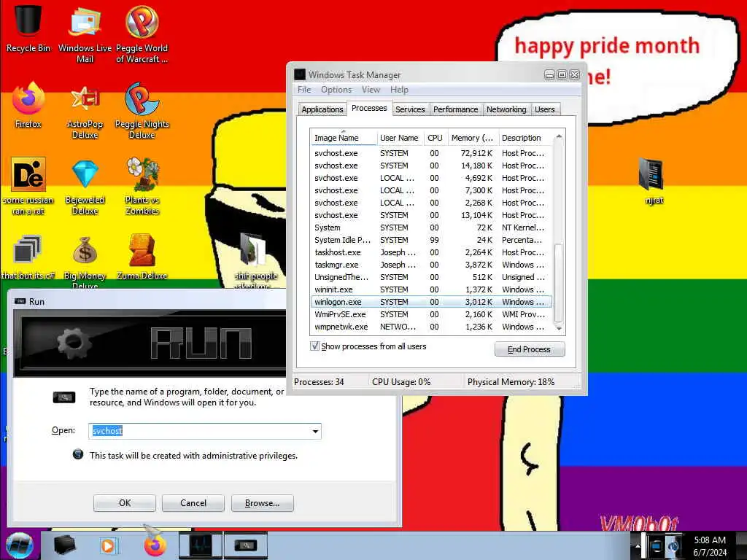Viewport: 747px width, 560px height.
Task: Select the njrat desktop icon
Action: click(653, 181)
